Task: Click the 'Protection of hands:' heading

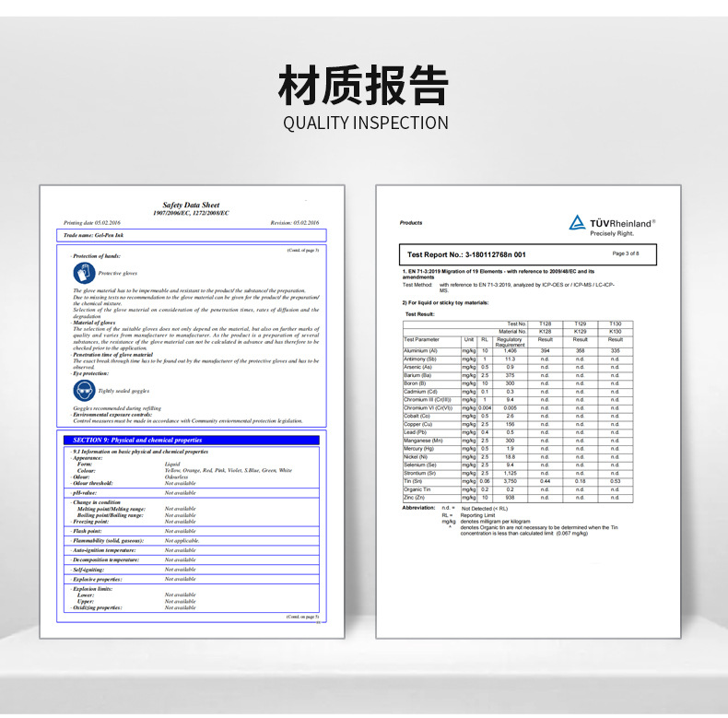Action: 97,256
